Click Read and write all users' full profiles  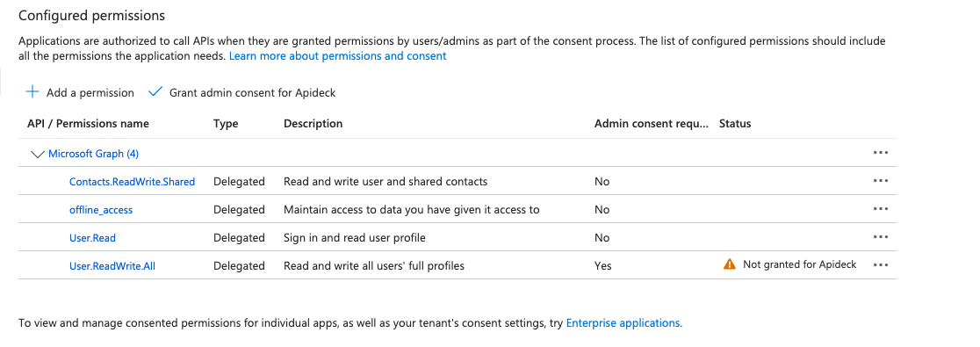[x=374, y=265]
